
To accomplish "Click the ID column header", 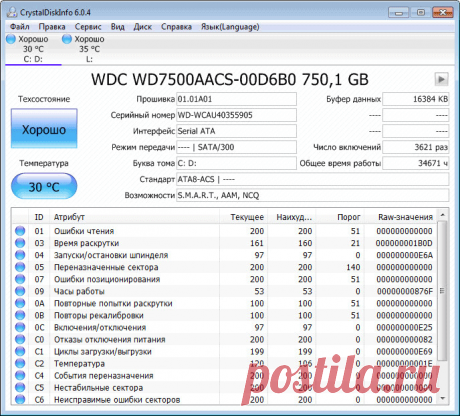I will 39,217.
